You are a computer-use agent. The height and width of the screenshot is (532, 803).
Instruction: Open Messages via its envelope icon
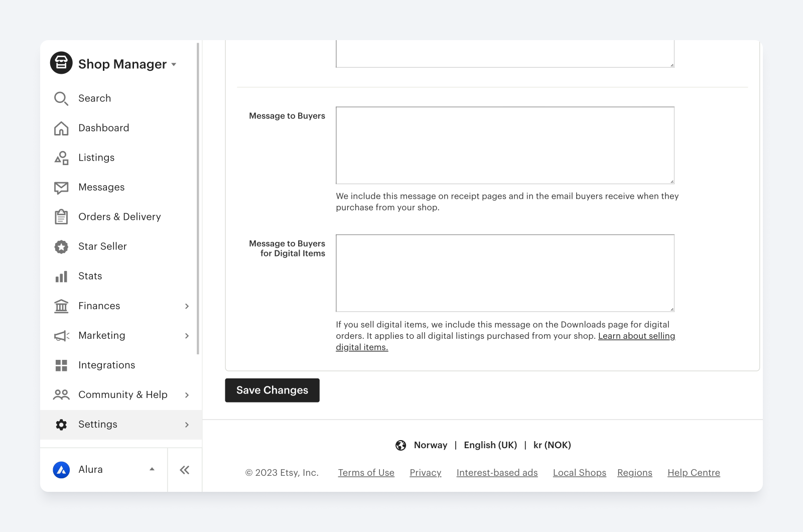click(61, 187)
